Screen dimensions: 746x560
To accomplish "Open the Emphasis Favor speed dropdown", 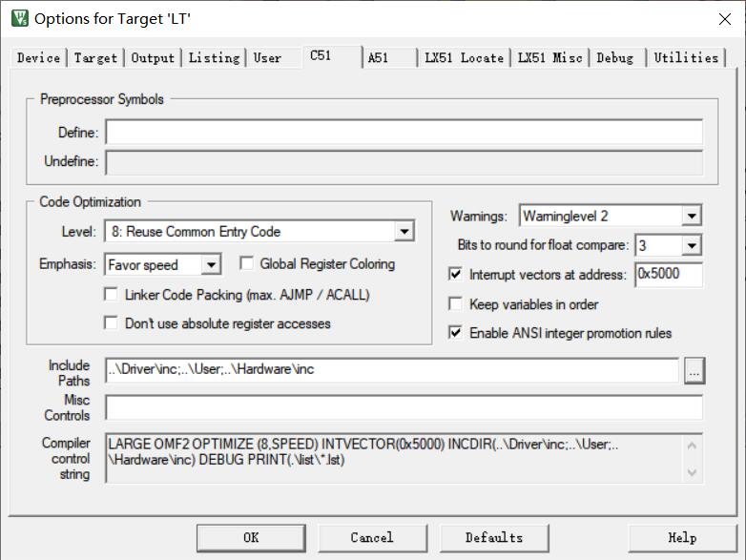I will (211, 264).
